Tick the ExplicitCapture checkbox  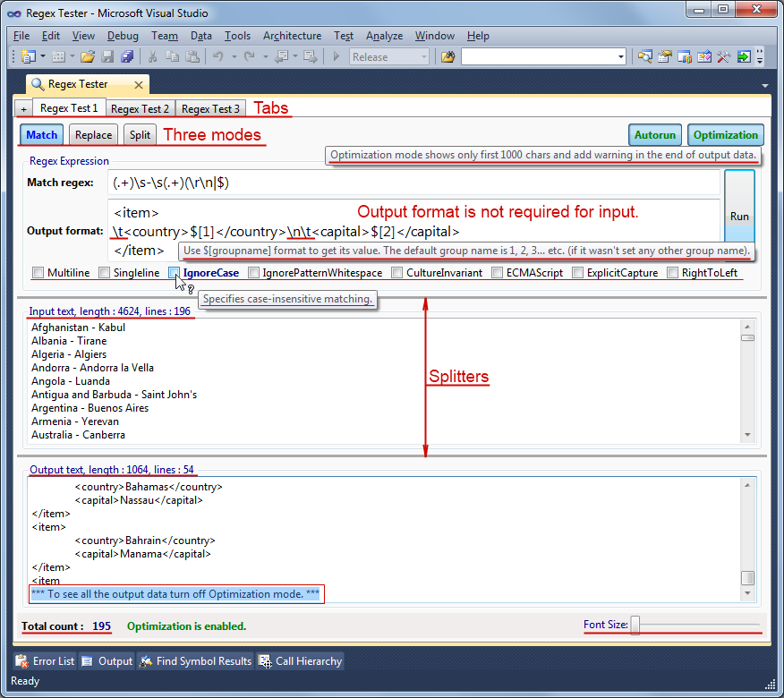pyautogui.click(x=577, y=273)
